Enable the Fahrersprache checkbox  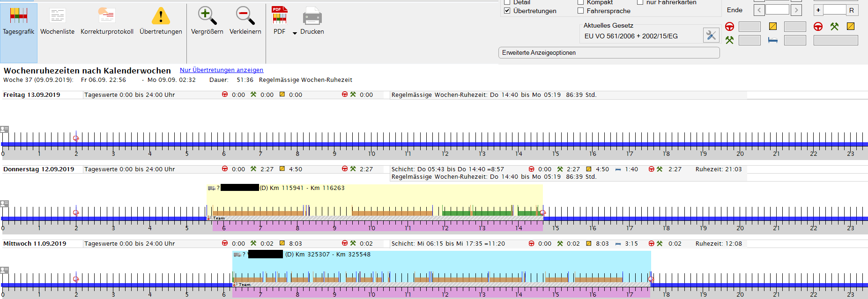(x=581, y=11)
